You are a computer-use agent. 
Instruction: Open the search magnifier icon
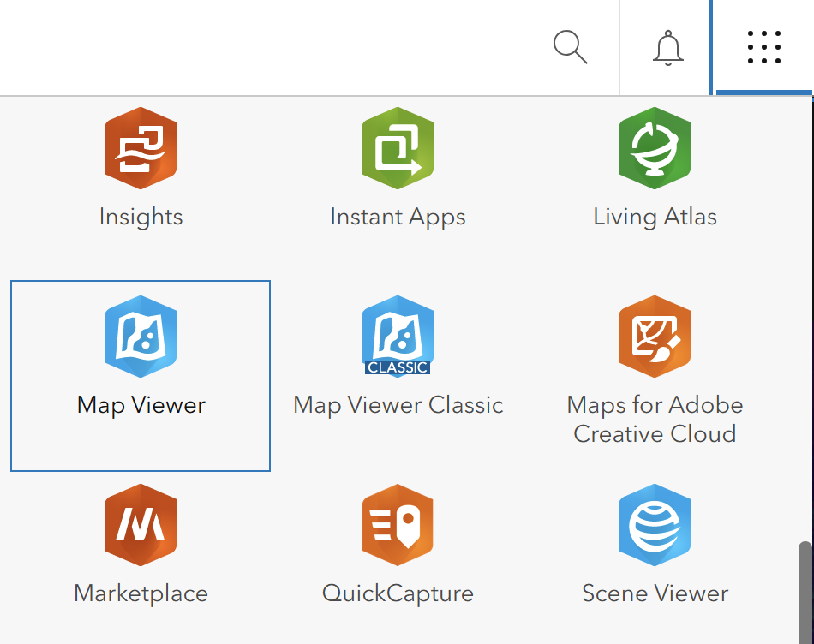570,47
